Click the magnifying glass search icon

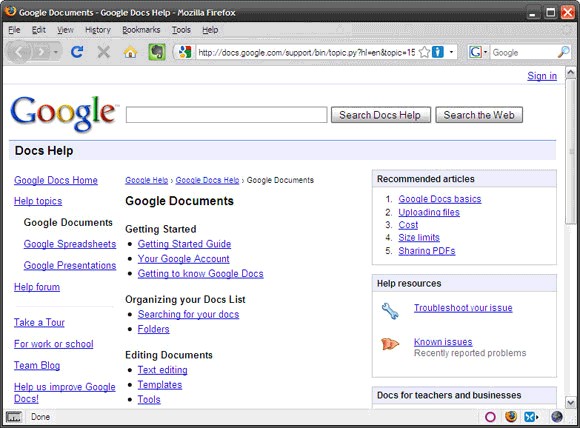(x=563, y=52)
